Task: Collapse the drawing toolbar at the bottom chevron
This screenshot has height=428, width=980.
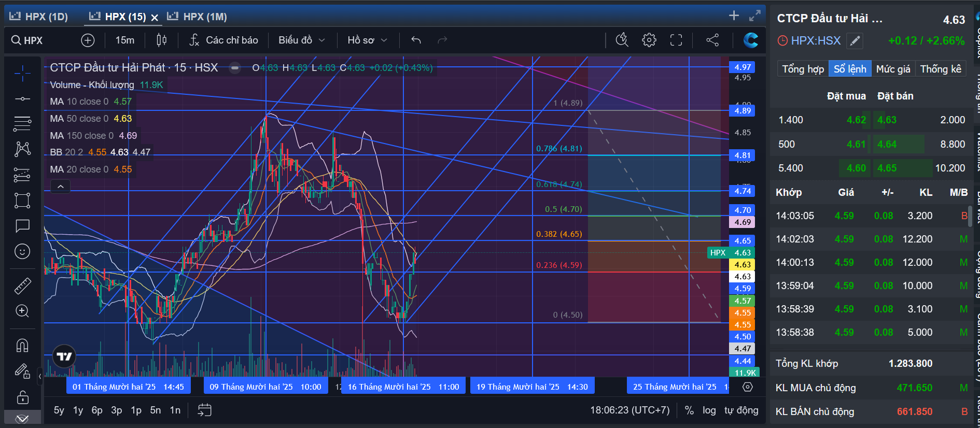Action: click(22, 418)
